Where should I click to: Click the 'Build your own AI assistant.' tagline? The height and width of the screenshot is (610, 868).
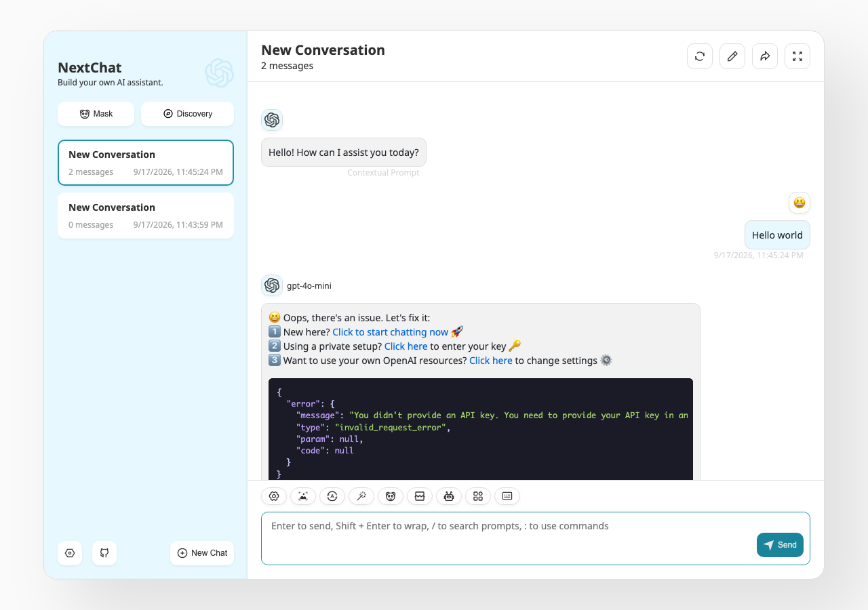pos(111,83)
